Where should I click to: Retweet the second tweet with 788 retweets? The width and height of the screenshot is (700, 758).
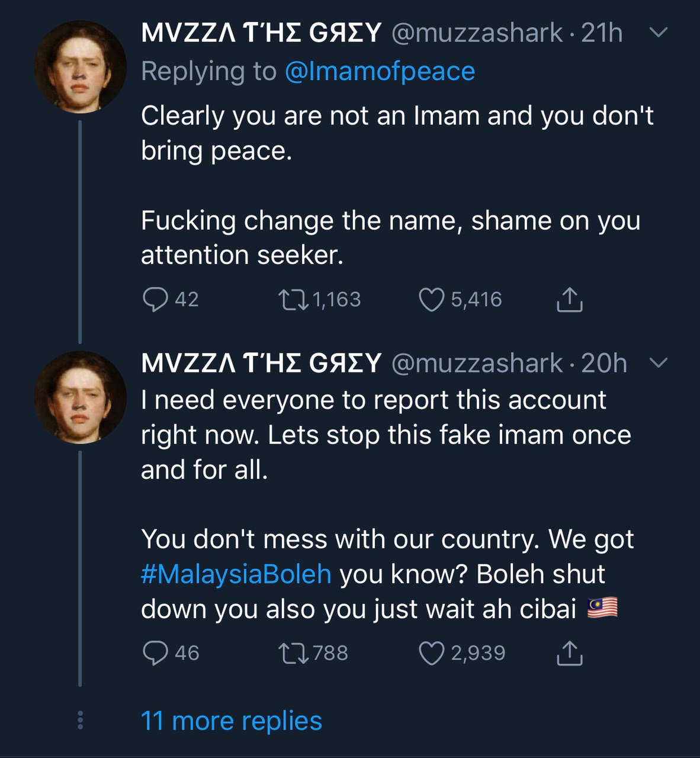coord(293,653)
